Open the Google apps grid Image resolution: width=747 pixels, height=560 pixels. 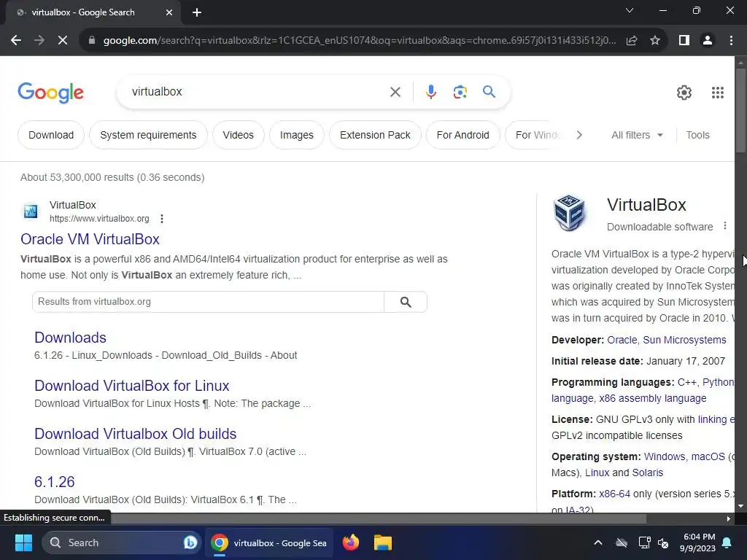(718, 93)
